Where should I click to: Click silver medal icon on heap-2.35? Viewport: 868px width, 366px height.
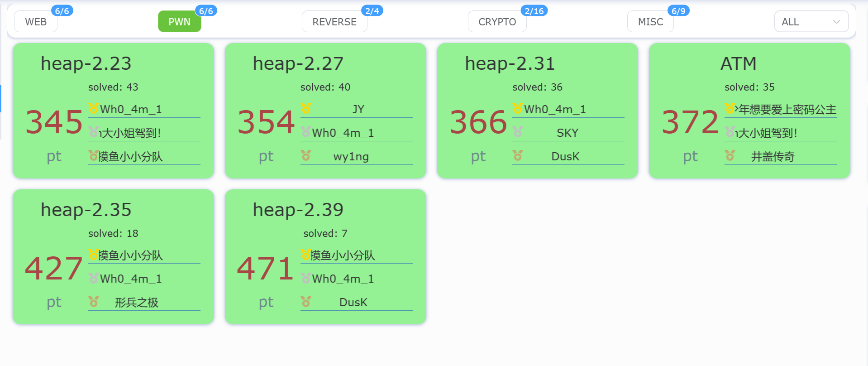[94, 278]
